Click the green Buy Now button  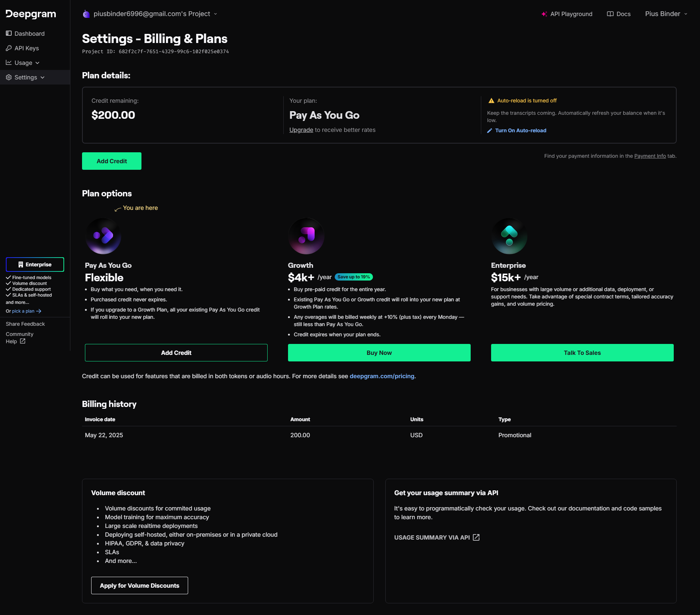[379, 353]
